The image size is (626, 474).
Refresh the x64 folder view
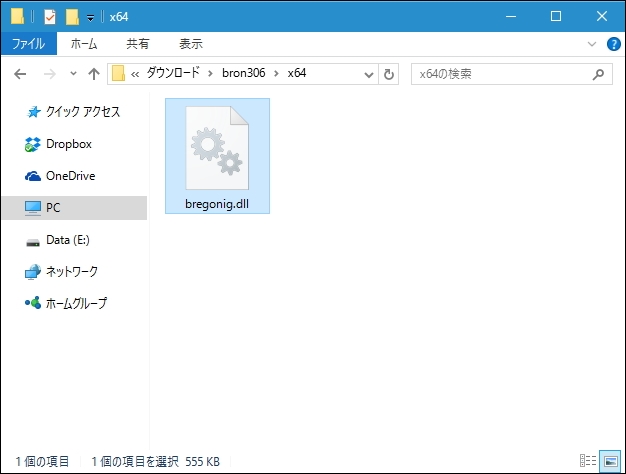pos(388,74)
